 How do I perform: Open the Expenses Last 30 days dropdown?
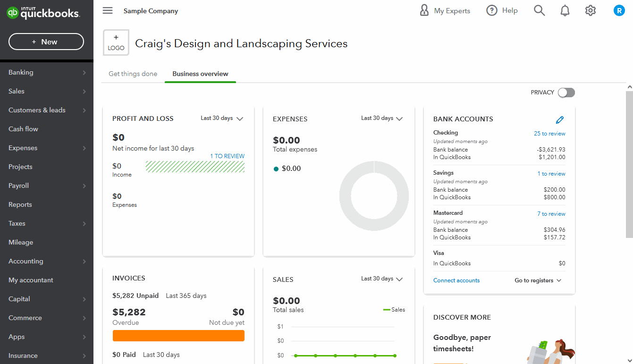pyautogui.click(x=382, y=118)
